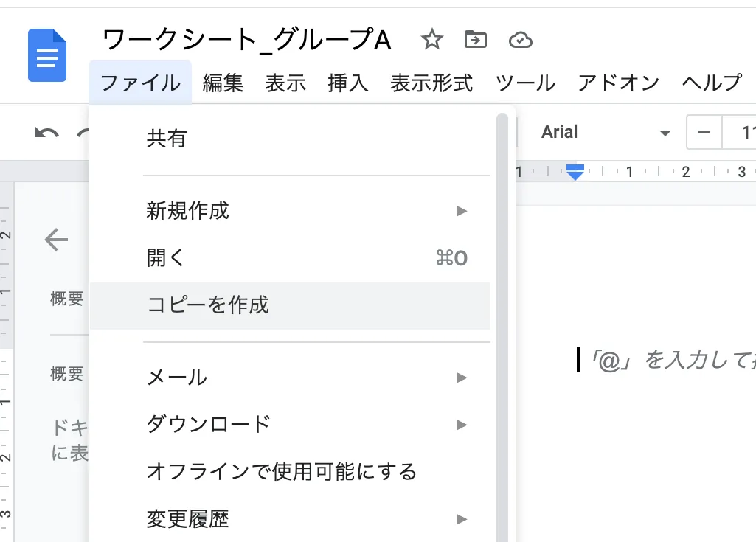This screenshot has width=756, height=542.
Task: Click the move to folder icon
Action: (x=476, y=40)
